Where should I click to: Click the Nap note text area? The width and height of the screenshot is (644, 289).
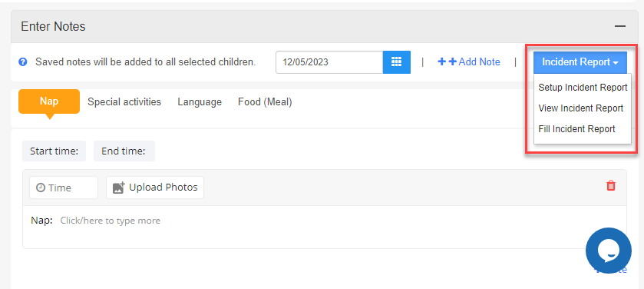325,227
